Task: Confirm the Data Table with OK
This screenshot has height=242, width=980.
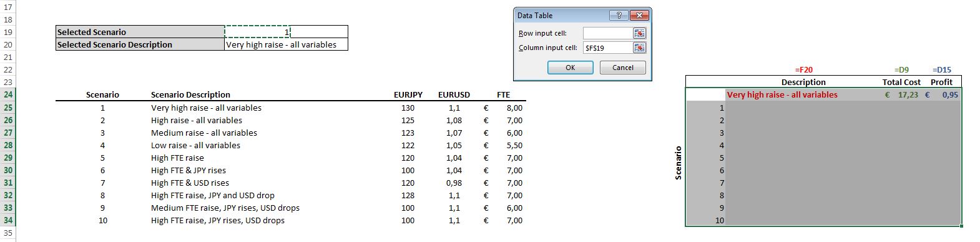Action: click(x=570, y=68)
